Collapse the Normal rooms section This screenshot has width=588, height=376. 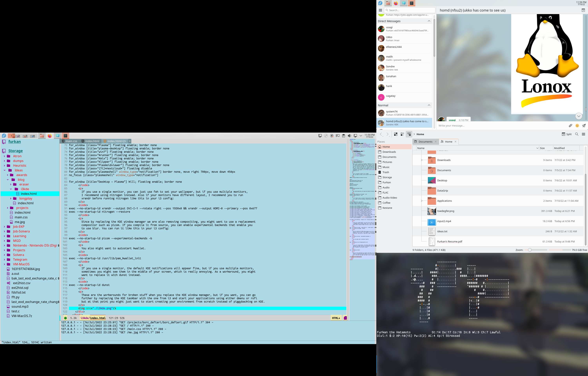coord(429,105)
